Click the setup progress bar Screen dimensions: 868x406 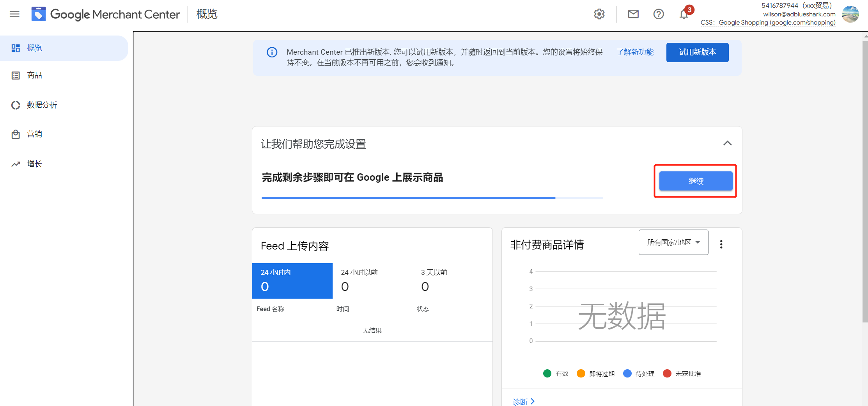click(432, 198)
